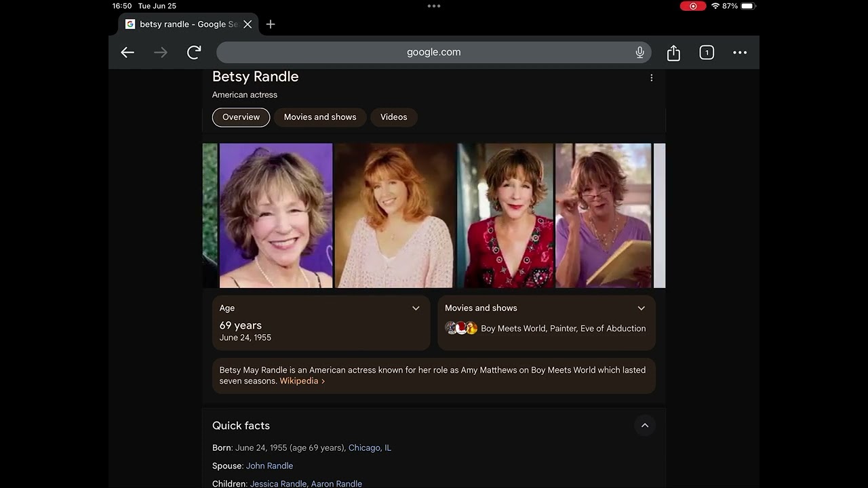868x488 pixels.
Task: Open the share sheet icon
Action: click(x=673, y=52)
